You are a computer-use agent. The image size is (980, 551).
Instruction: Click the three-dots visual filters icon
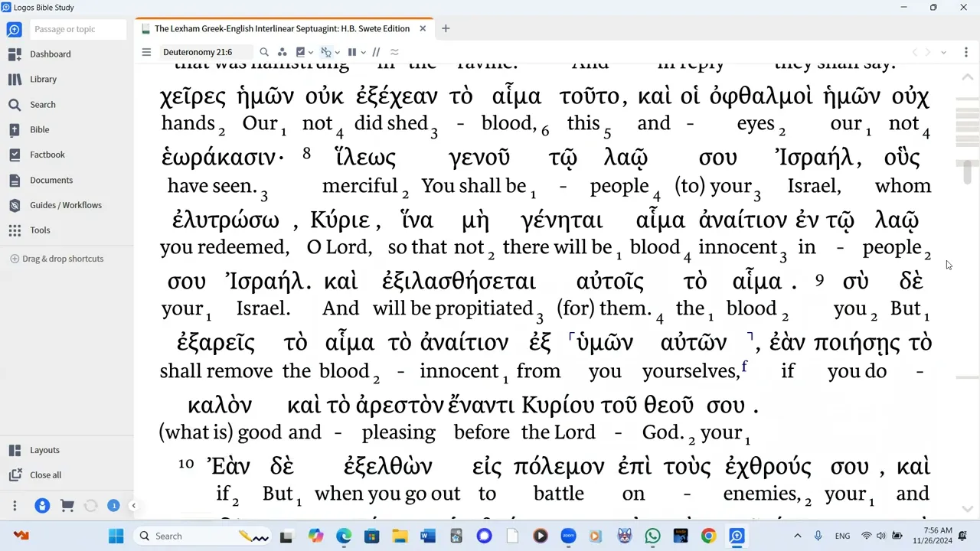[283, 52]
